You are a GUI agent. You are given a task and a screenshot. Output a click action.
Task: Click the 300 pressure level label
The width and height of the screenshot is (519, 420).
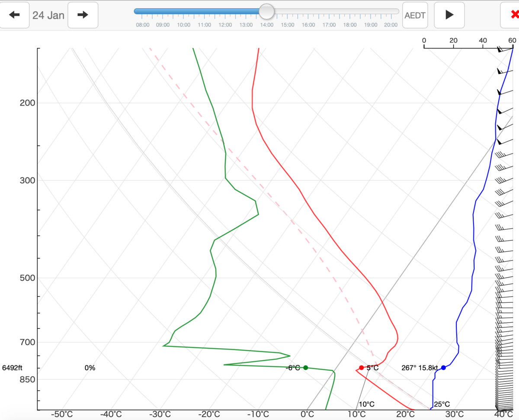(28, 180)
